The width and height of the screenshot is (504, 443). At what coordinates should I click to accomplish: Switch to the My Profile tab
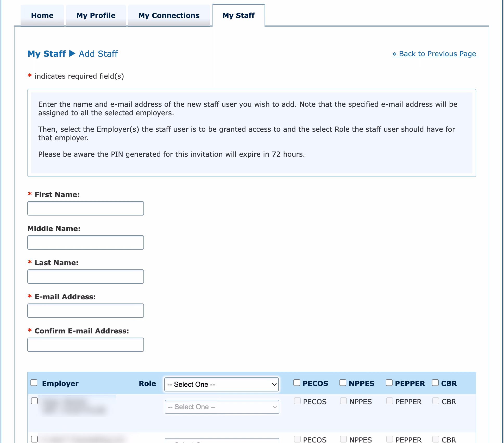[x=96, y=15]
